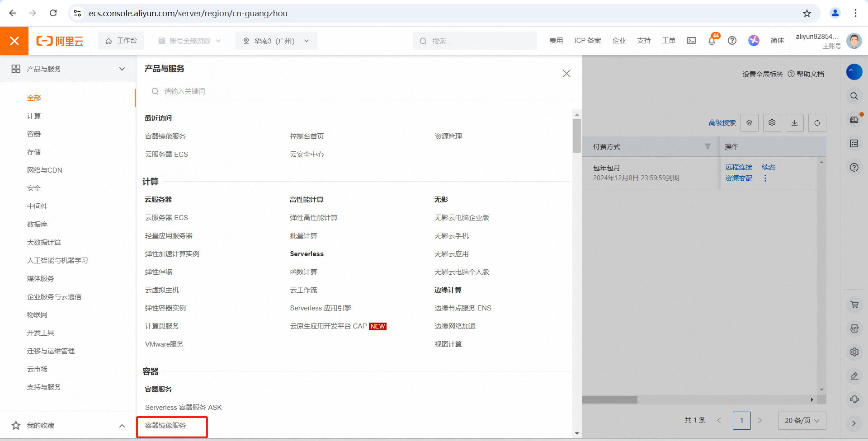This screenshot has width=868, height=441.
Task: Click the product panel vertical scrollbar
Action: coord(577,136)
